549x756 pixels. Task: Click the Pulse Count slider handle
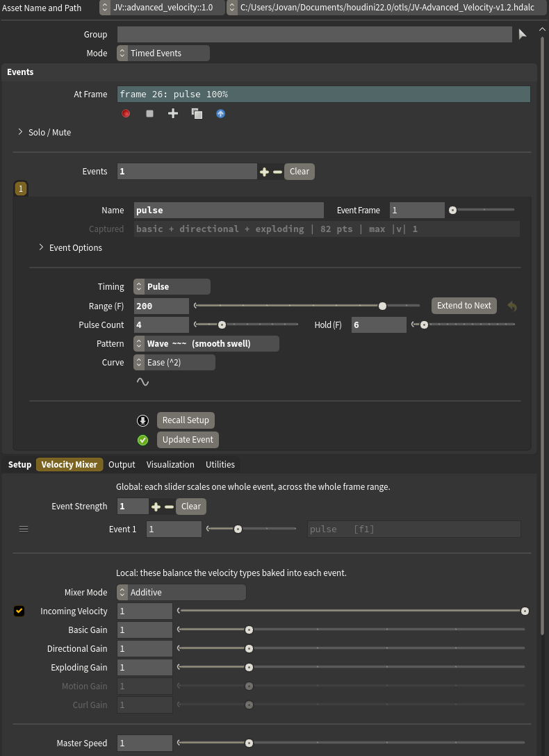tap(222, 324)
